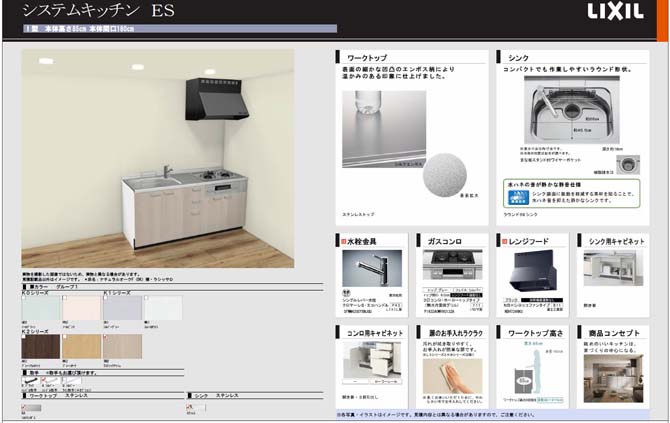Click the LIXIL logo in the header

(x=615, y=12)
